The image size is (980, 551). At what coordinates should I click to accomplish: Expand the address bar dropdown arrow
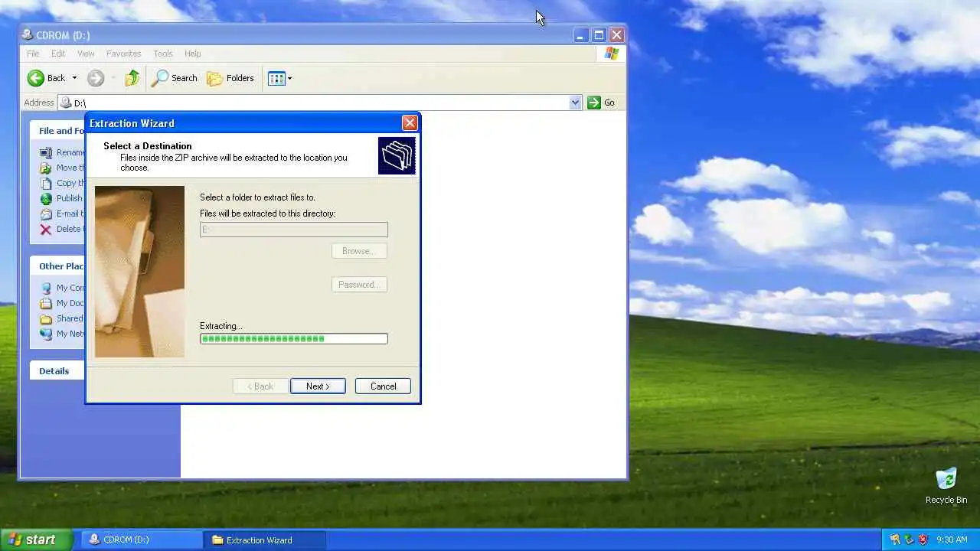575,103
